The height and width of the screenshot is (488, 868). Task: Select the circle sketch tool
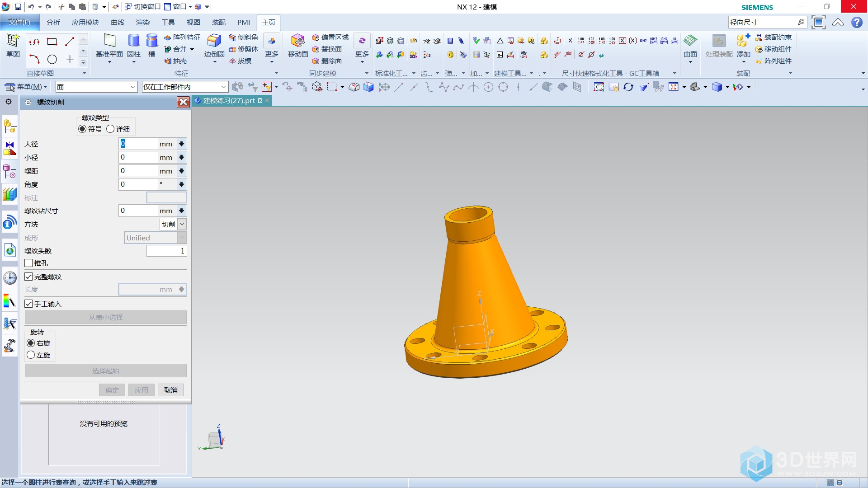[52, 59]
